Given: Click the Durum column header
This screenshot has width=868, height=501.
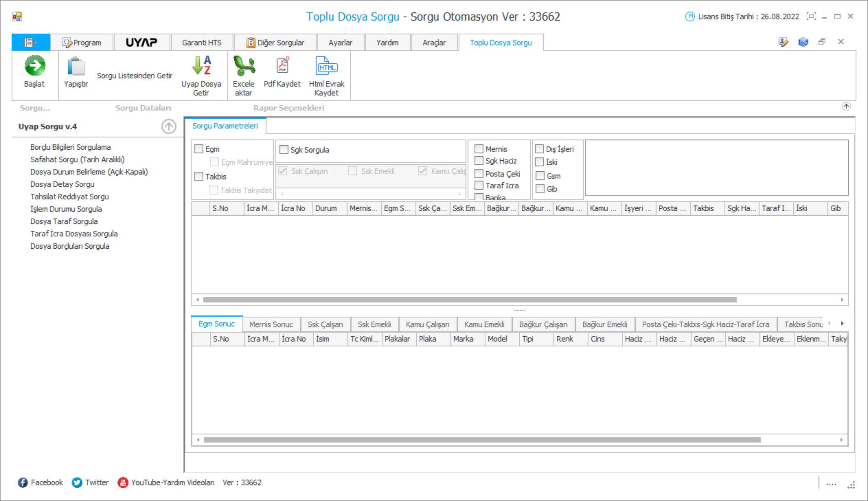Looking at the screenshot, I should (x=330, y=208).
